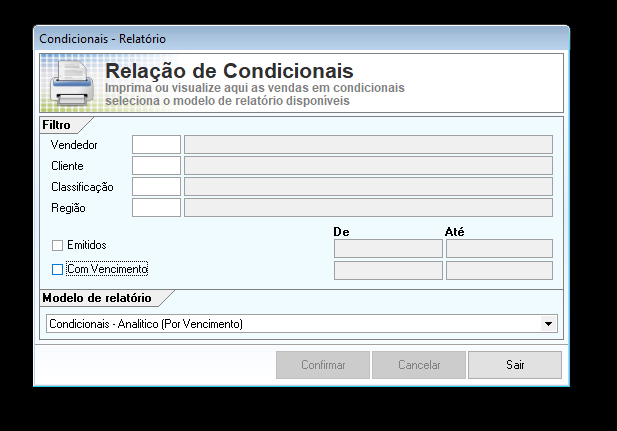
Task: Focus the Classificação code field
Action: [156, 187]
